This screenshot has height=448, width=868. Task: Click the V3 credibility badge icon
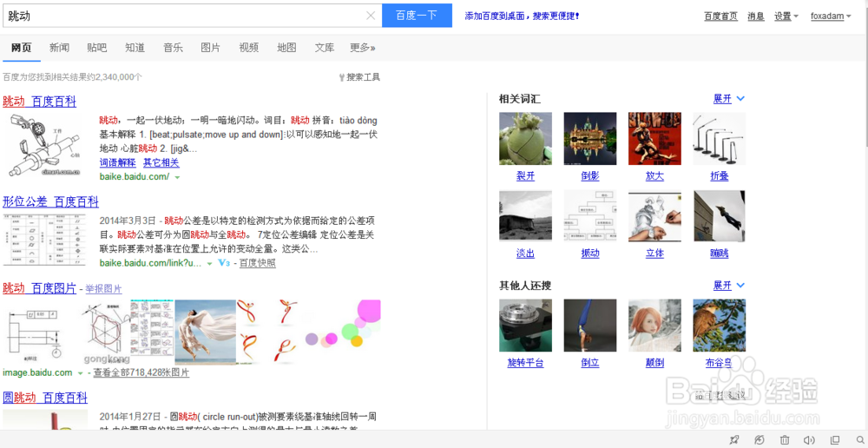click(224, 263)
